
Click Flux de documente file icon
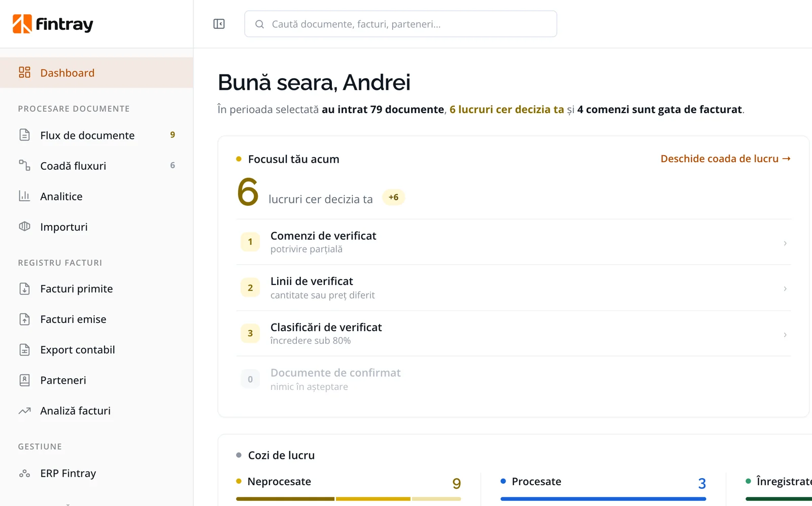[24, 135]
